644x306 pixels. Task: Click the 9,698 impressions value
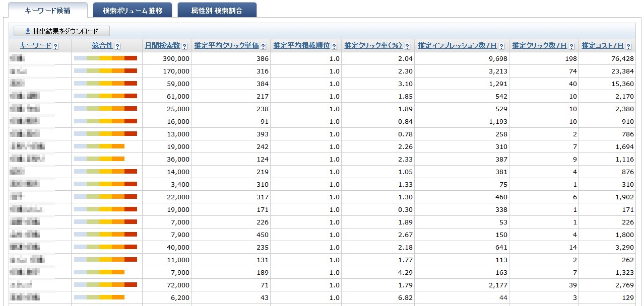[x=497, y=58]
